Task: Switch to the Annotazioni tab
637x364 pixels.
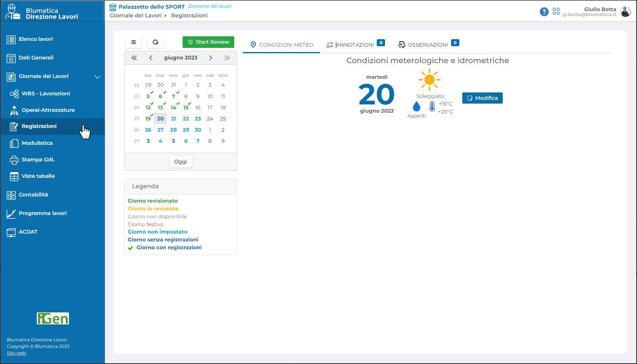Action: [x=354, y=45]
